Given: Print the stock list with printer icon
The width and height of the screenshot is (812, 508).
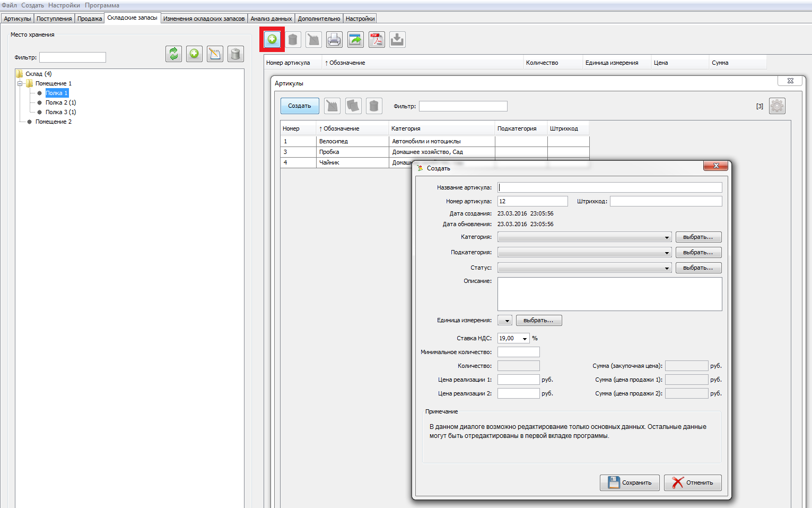Looking at the screenshot, I should (334, 39).
